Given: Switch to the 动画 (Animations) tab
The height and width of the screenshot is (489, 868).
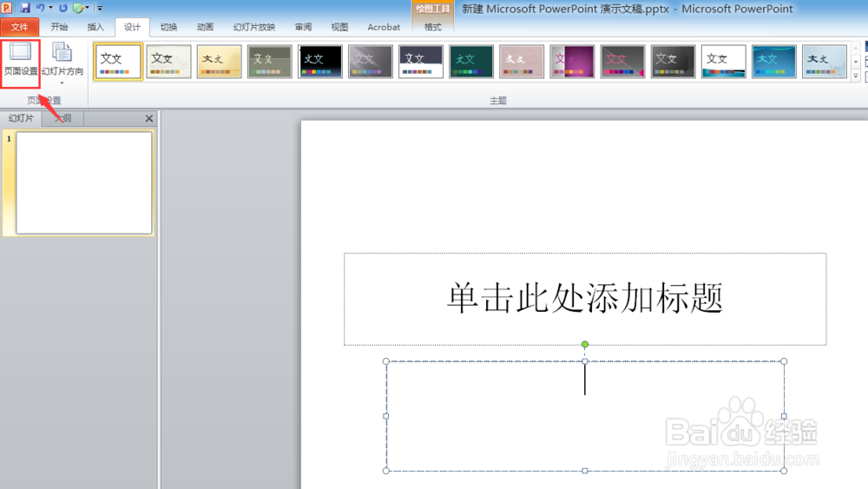Looking at the screenshot, I should pos(205,27).
